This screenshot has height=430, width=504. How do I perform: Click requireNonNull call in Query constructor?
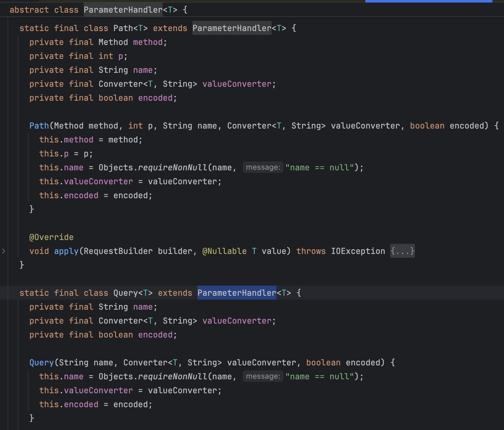coord(173,376)
